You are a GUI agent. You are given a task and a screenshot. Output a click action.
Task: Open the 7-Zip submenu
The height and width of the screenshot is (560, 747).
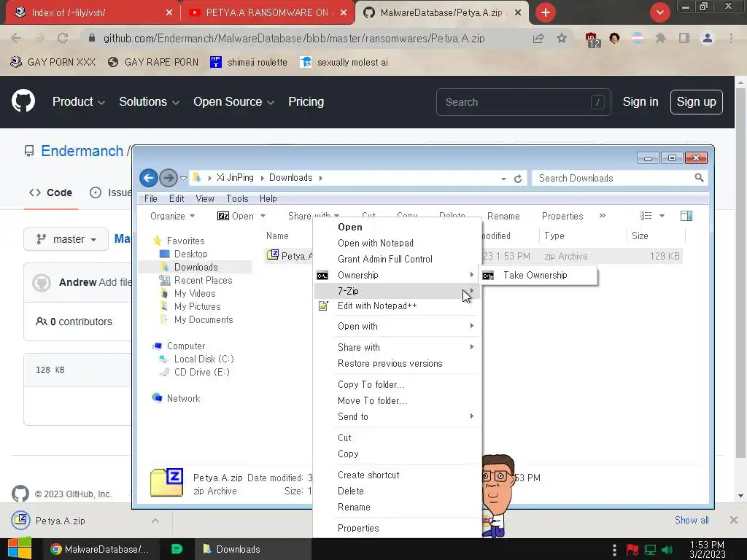397,291
